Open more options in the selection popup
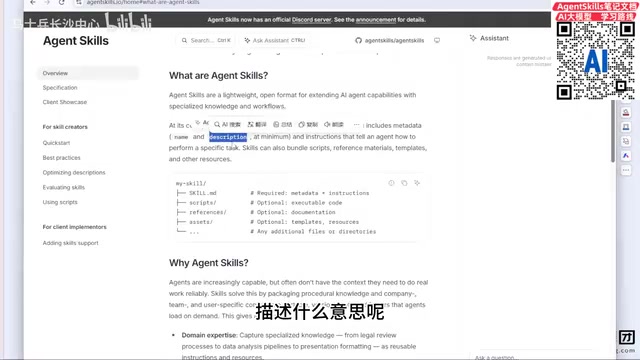 pos(356,124)
